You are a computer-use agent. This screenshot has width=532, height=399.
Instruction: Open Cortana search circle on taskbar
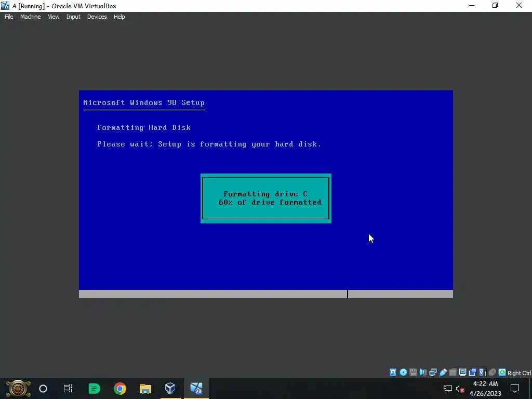pos(43,389)
